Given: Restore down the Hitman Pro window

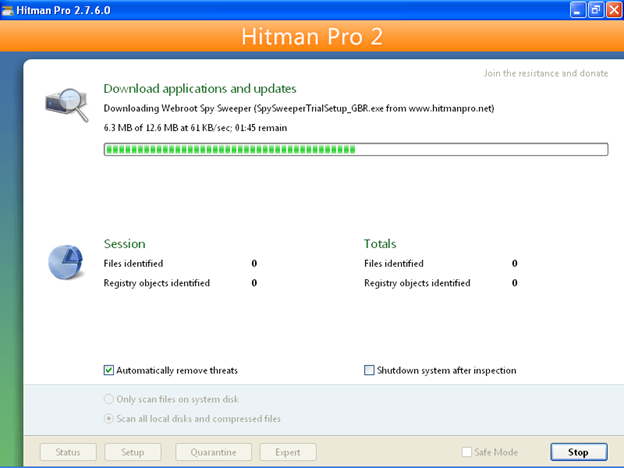Looking at the screenshot, I should pos(595,10).
